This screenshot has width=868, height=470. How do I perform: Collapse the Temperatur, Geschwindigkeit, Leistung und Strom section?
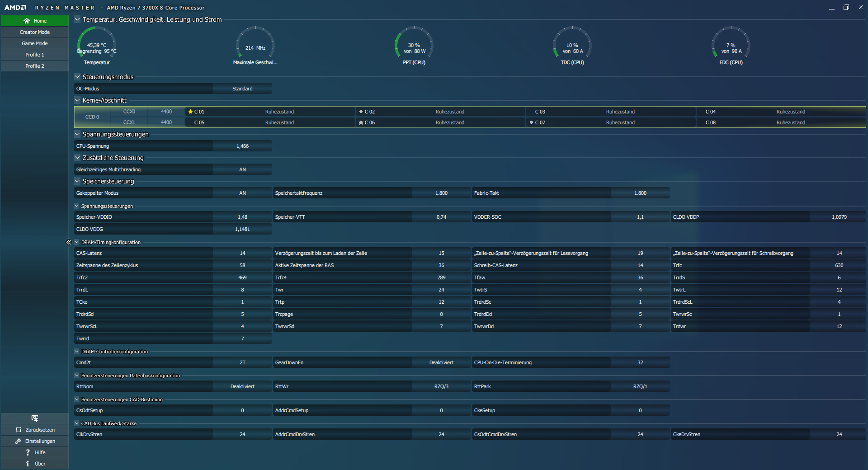77,19
